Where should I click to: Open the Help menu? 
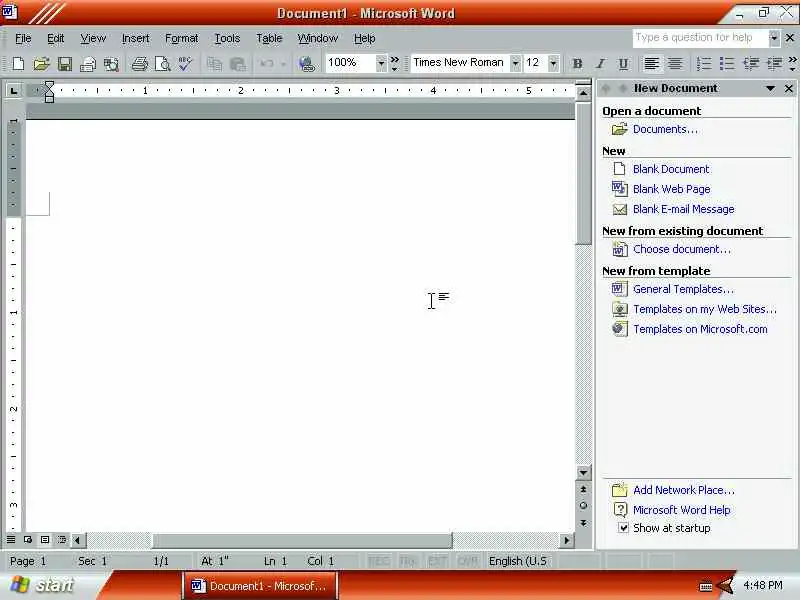[364, 38]
